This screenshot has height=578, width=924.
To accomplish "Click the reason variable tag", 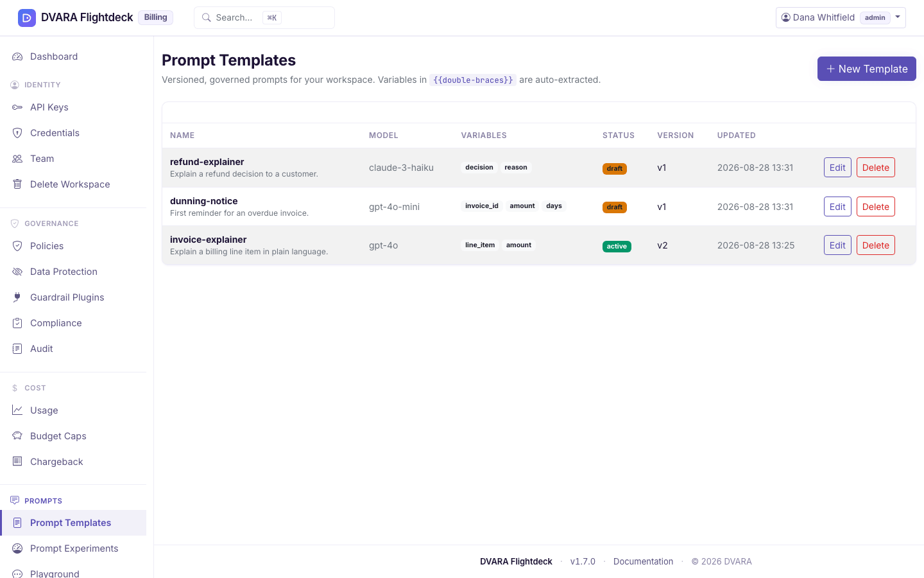I will pyautogui.click(x=516, y=168).
